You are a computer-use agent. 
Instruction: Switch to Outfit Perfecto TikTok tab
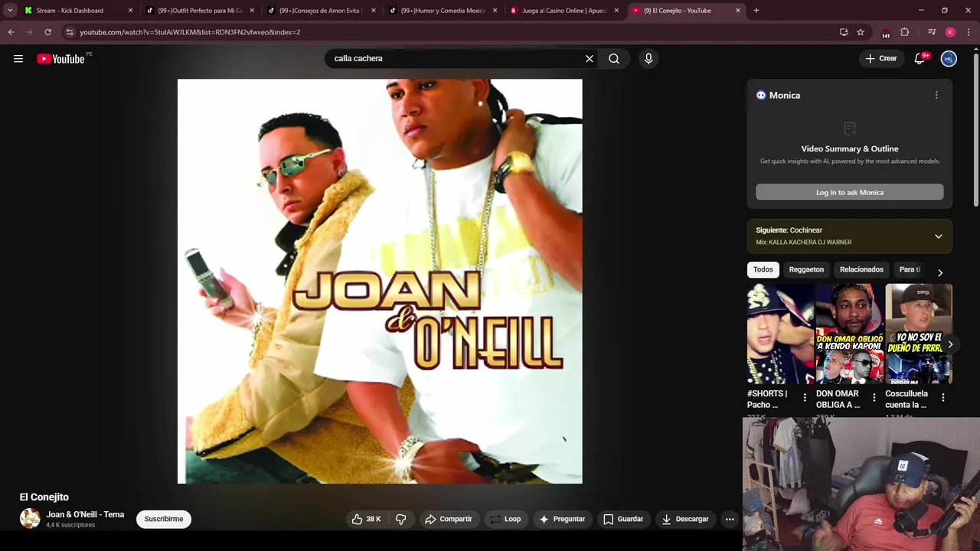[198, 11]
